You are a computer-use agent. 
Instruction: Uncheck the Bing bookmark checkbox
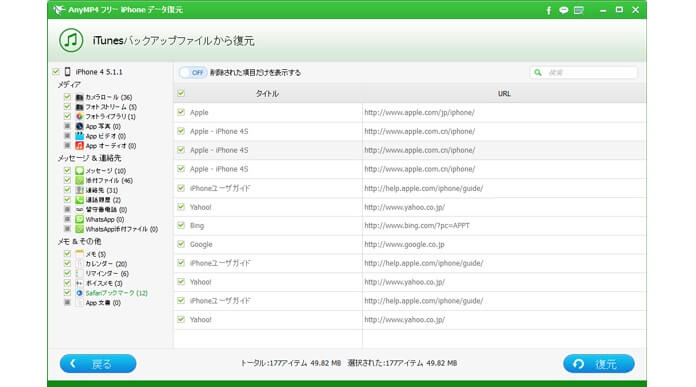pyautogui.click(x=181, y=225)
